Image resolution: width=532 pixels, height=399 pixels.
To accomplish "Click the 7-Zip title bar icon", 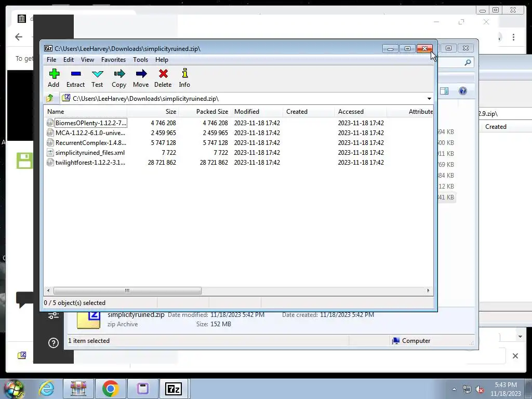I will 48,48.
